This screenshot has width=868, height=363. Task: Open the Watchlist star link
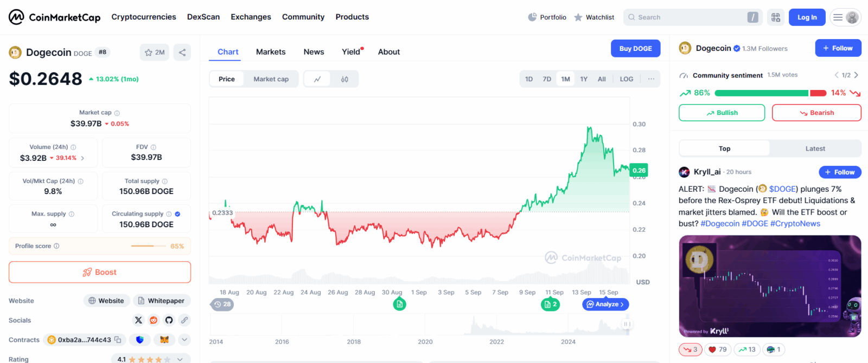click(x=594, y=17)
